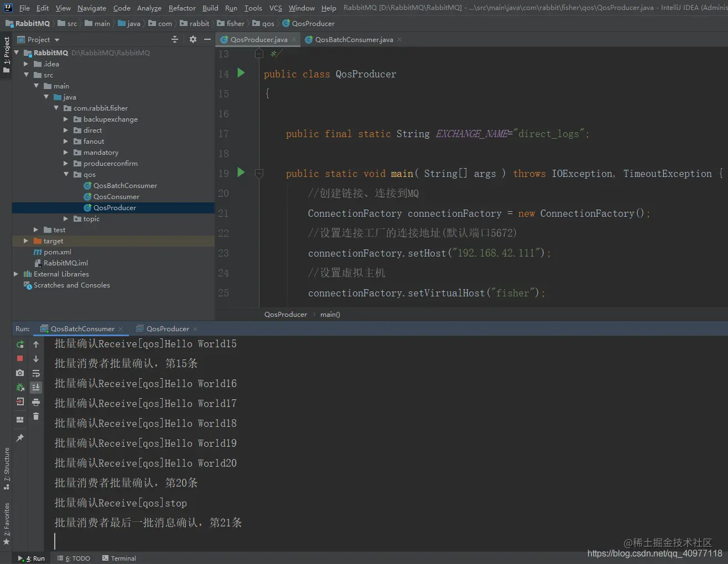Toggle scroll to end in console
This screenshot has width=728, height=564.
pyautogui.click(x=36, y=388)
